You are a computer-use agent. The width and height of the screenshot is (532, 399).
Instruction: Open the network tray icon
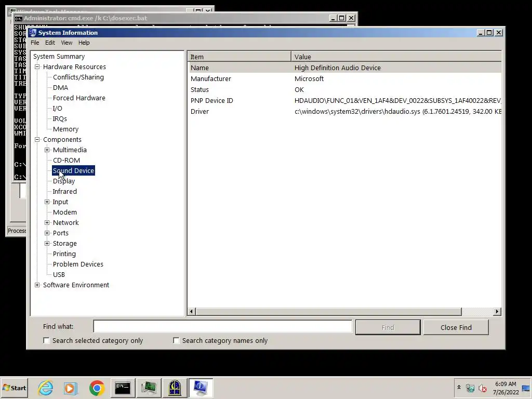(470, 388)
